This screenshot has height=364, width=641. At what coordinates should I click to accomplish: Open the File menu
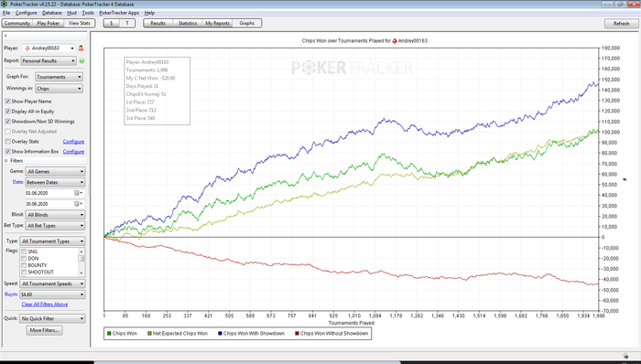coord(6,13)
